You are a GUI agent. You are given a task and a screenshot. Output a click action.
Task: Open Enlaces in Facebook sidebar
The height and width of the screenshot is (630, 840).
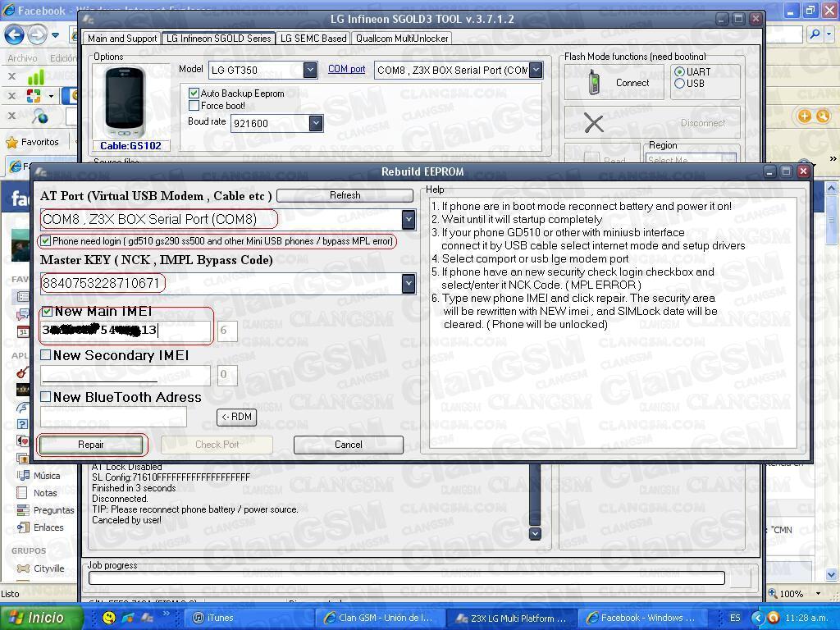pos(48,527)
